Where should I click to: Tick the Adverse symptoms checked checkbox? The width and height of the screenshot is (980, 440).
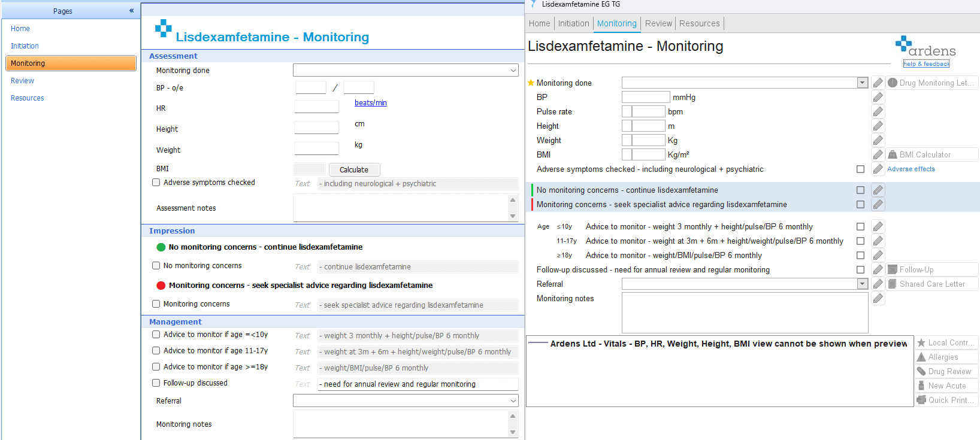(156, 183)
